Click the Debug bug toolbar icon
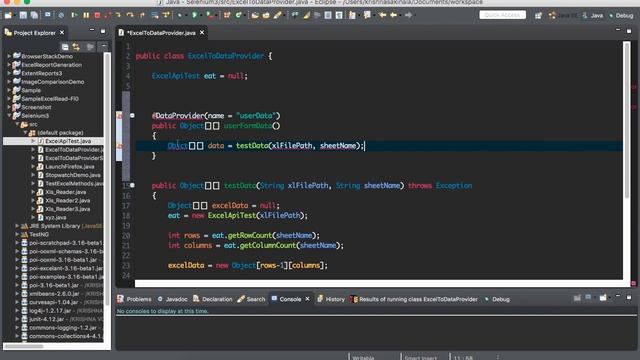Viewport: 640px width, 360px height. point(180,15)
